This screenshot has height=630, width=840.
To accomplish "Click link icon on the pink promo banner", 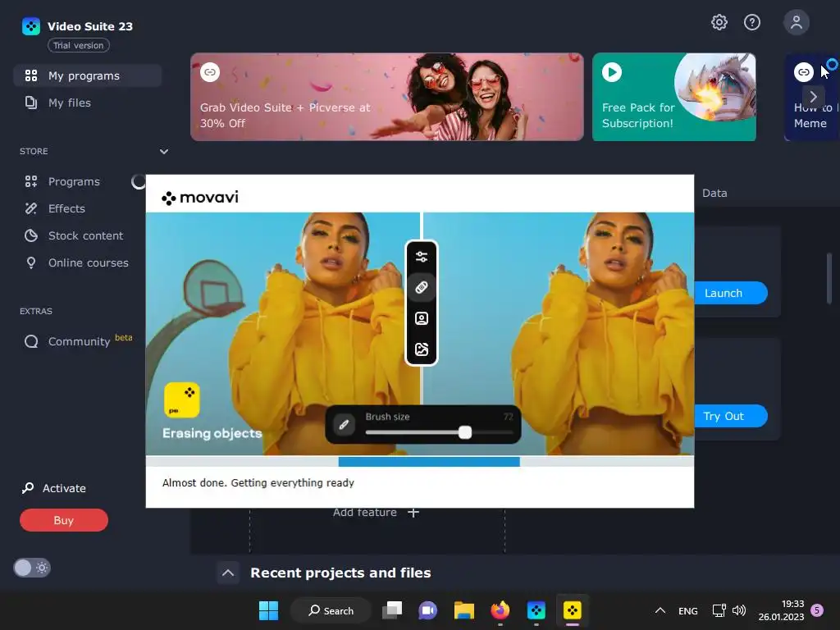I will coord(210,72).
